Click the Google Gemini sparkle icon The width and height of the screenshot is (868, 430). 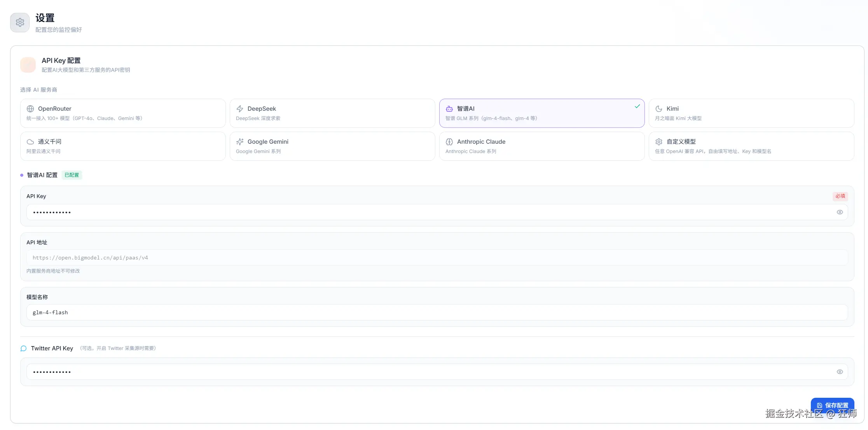[240, 142]
